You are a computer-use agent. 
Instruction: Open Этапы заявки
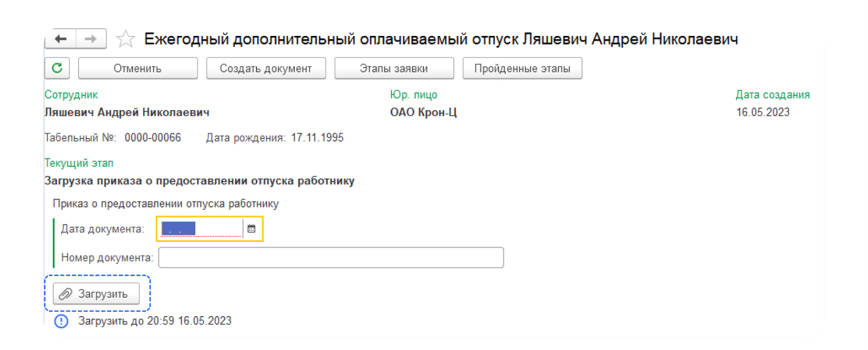coord(394,68)
